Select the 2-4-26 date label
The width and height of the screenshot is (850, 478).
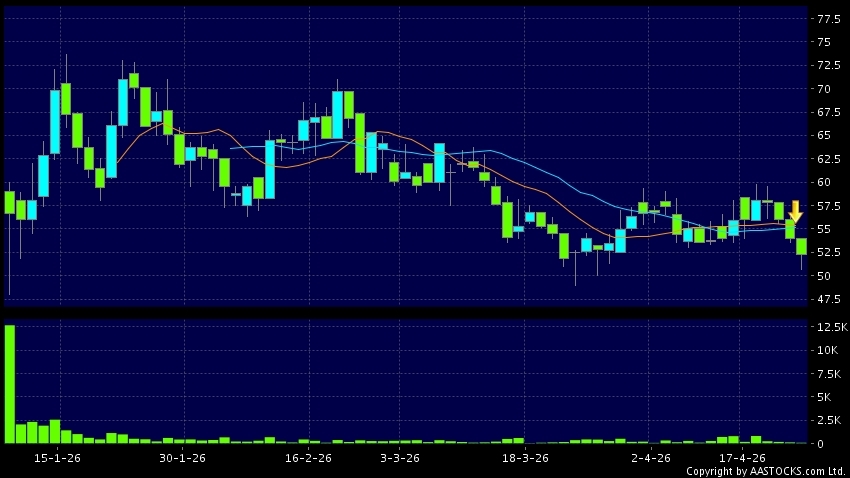point(651,458)
